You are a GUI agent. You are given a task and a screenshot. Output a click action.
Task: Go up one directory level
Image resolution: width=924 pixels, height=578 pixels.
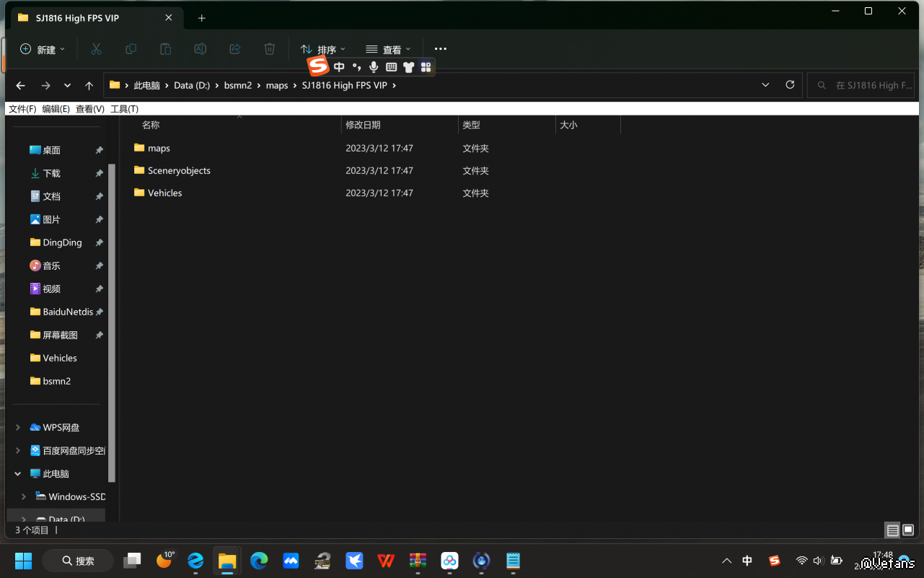pos(89,85)
